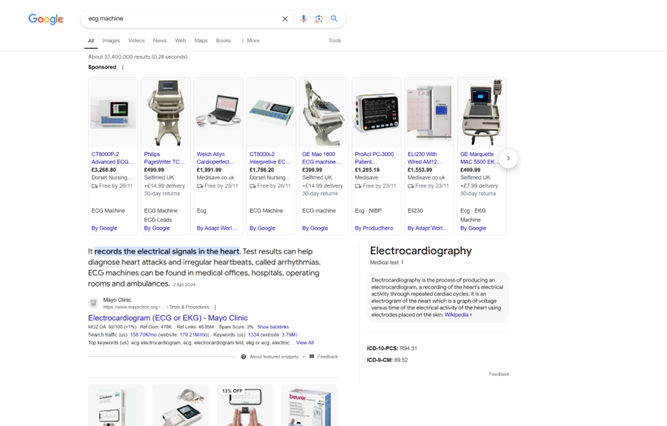
Task: Clear the search box with the X icon
Action: point(285,19)
